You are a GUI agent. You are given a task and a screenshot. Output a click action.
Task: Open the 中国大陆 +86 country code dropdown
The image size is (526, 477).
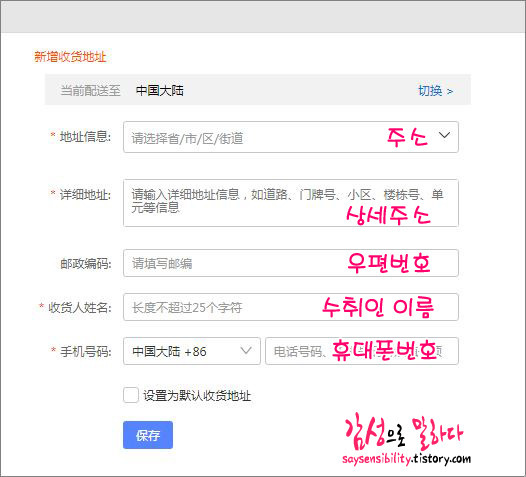tap(192, 351)
